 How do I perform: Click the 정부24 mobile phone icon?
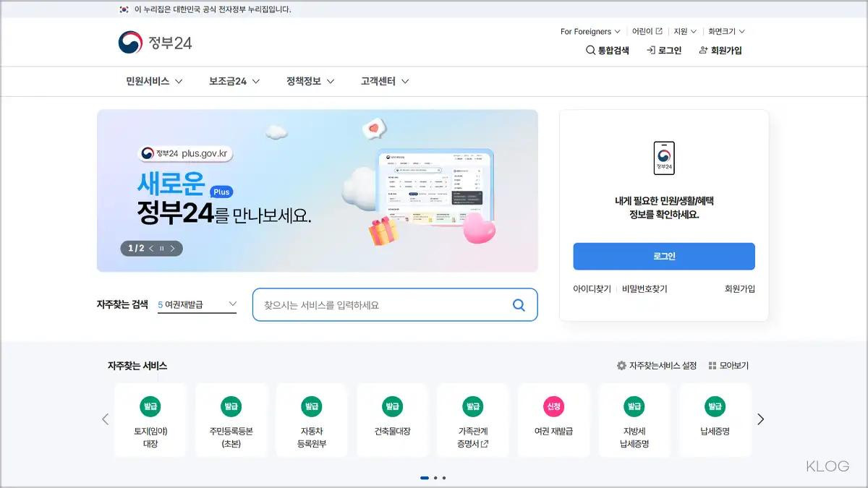tap(664, 158)
